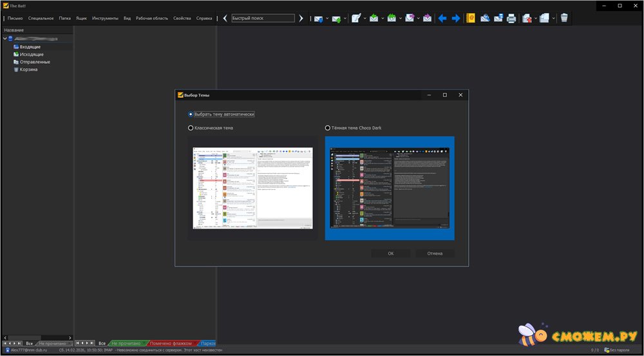Open dropdown arrow next to new message icon
This screenshot has width=644, height=356.
click(x=365, y=18)
